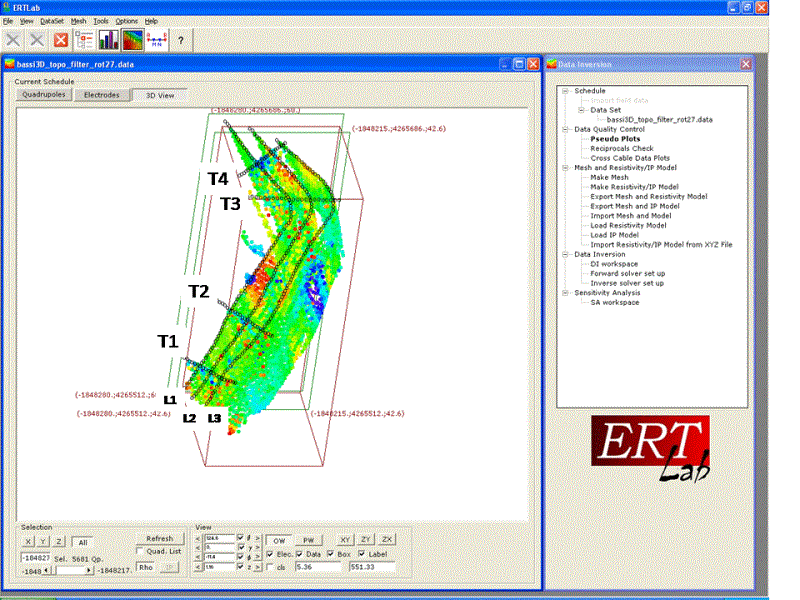800x600 pixels.
Task: Enable the cls checkbox
Action: pyautogui.click(x=270, y=567)
